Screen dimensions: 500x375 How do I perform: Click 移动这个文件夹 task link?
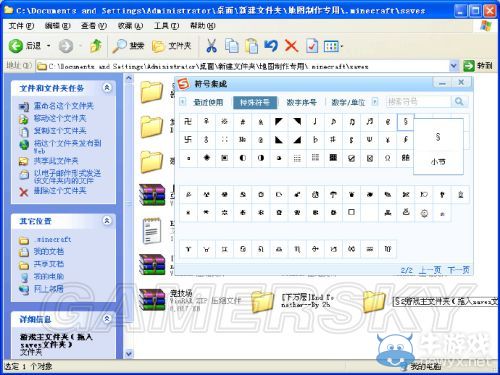(x=60, y=118)
